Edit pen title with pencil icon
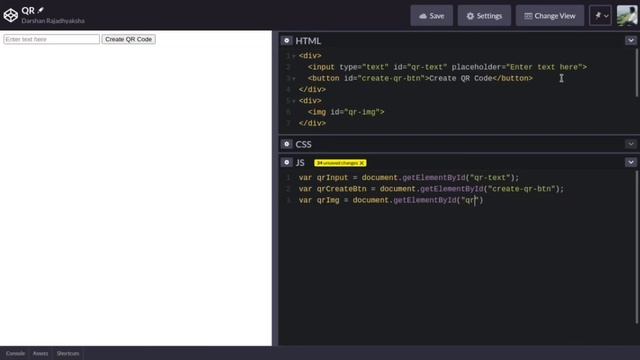Viewport: 640px width, 360px height. (x=40, y=10)
